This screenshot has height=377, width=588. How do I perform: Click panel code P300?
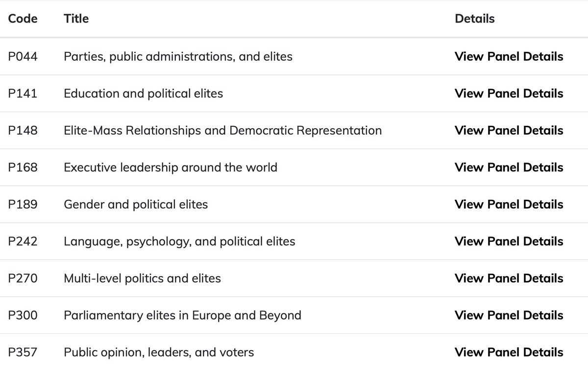[x=23, y=315]
